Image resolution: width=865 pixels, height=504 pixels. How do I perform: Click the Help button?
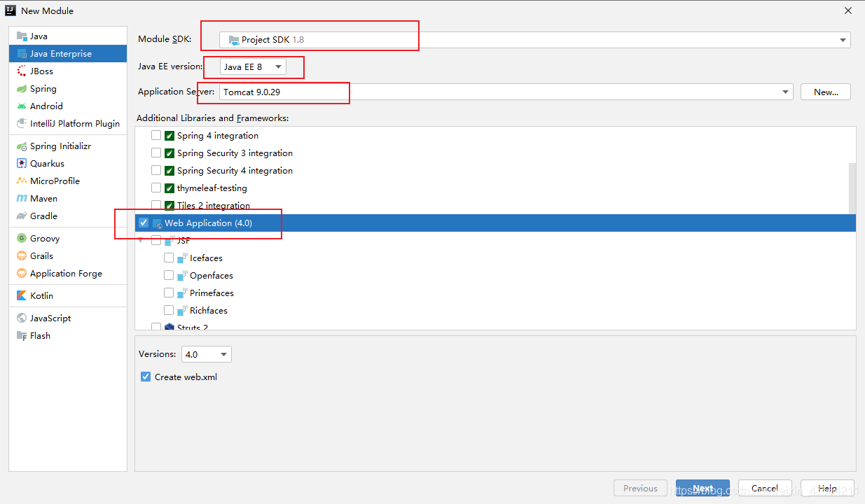coord(827,488)
